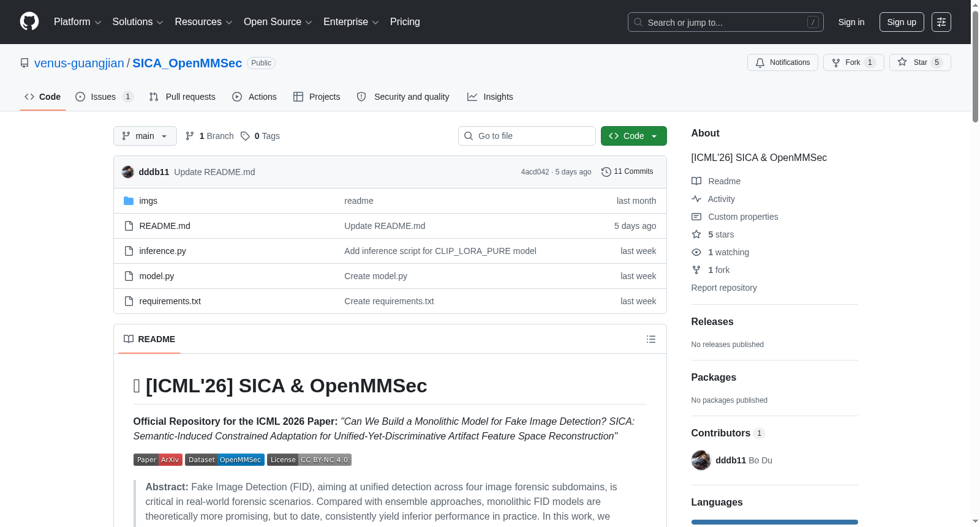Click the repository icon beside venus-guangjian
980x527 pixels.
[24, 63]
